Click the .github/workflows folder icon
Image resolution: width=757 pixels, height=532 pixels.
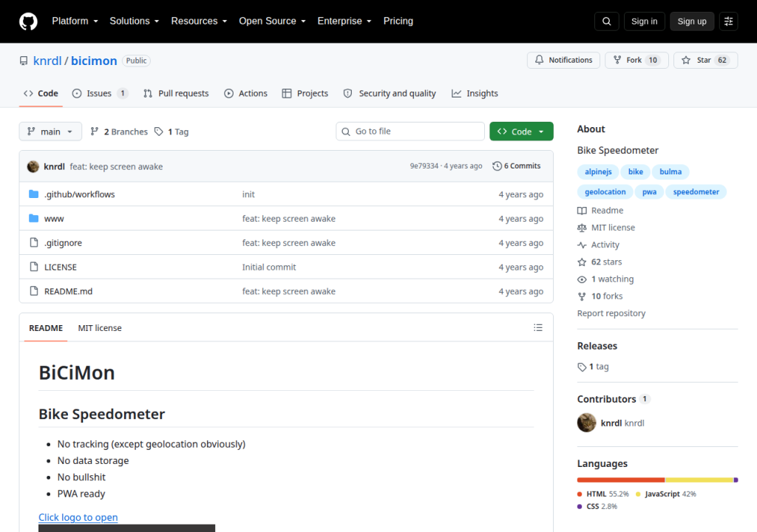point(34,194)
